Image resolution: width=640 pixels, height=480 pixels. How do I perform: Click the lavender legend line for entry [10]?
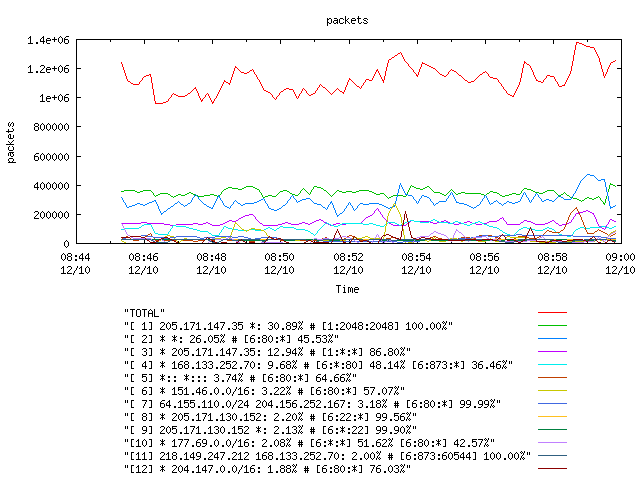552,442
